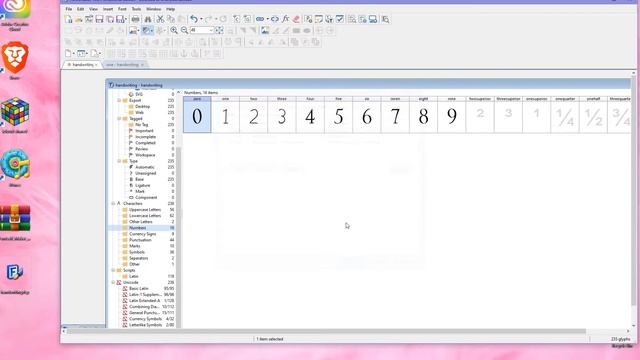Select the Latin script item
This screenshot has height=360, width=640.
[x=133, y=276]
